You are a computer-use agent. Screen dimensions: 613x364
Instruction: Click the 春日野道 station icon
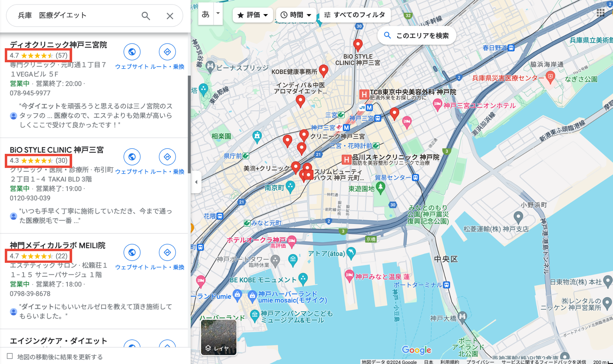click(x=511, y=48)
